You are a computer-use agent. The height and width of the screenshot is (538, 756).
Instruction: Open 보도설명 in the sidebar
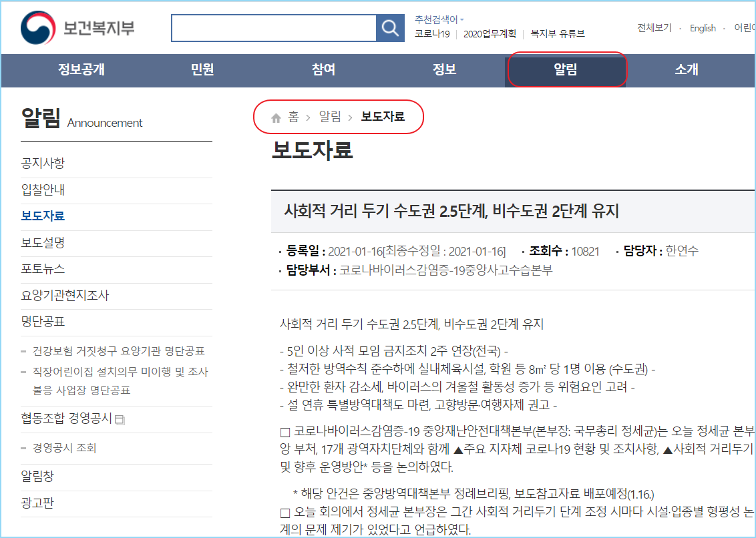tap(43, 242)
